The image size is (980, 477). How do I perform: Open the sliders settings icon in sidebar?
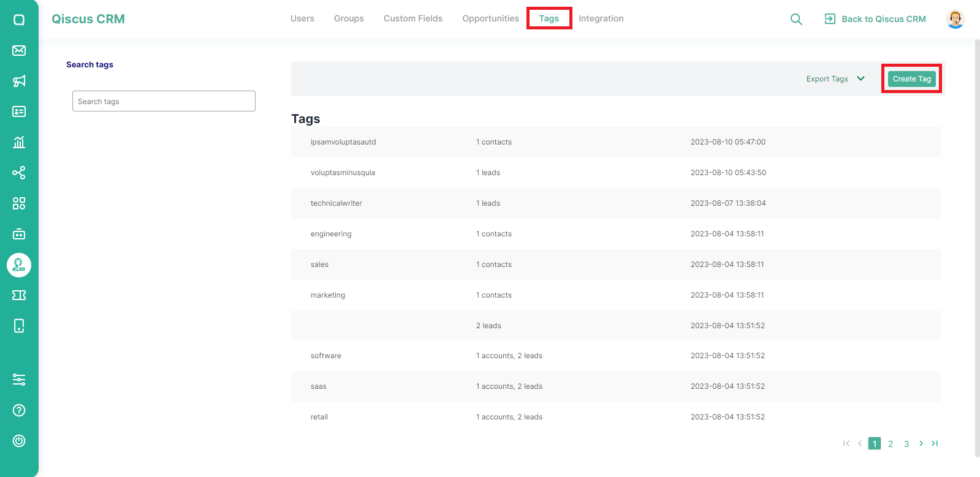(19, 380)
